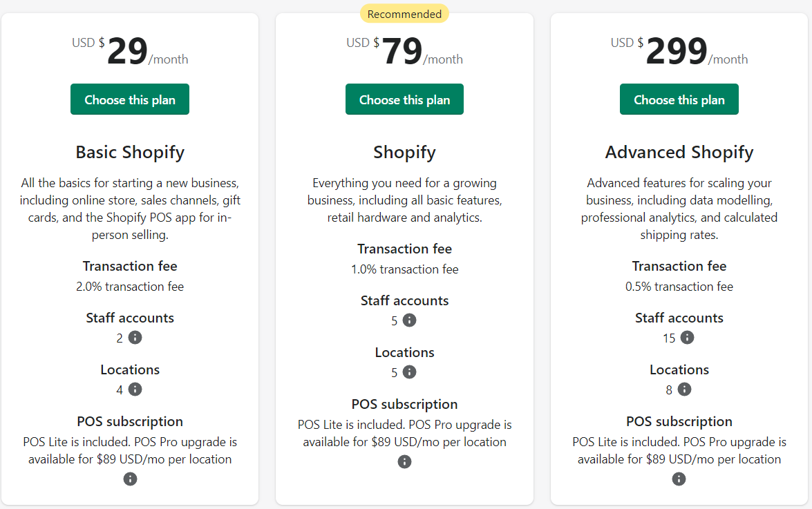This screenshot has width=812, height=509.
Task: Open Staff accounts info icon on Basic Shopify
Action: tap(135, 338)
